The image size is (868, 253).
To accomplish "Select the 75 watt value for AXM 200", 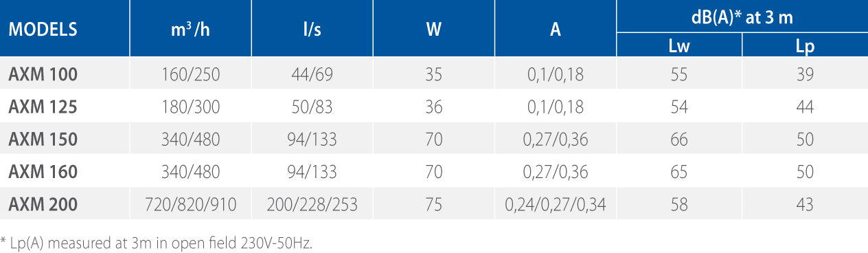I will coord(434,204).
